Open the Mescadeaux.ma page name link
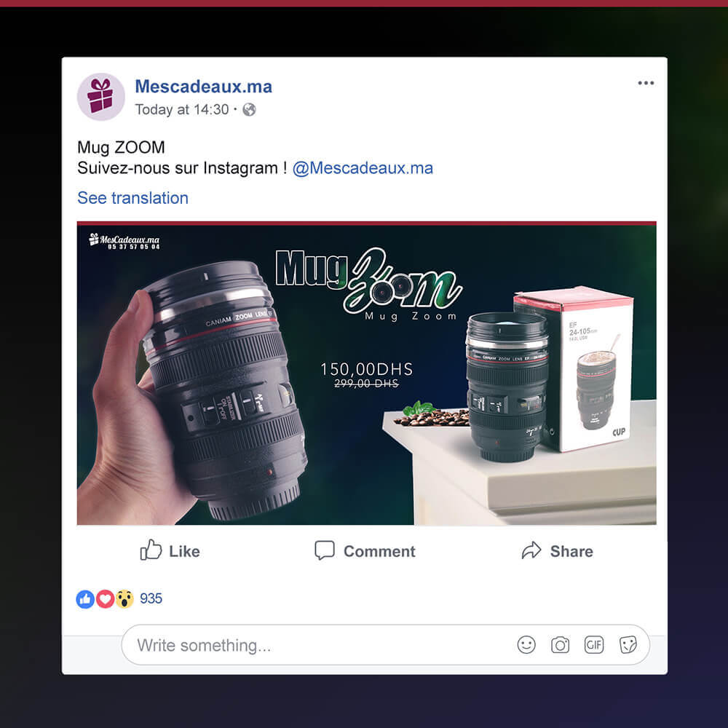The height and width of the screenshot is (728, 728). pos(203,86)
